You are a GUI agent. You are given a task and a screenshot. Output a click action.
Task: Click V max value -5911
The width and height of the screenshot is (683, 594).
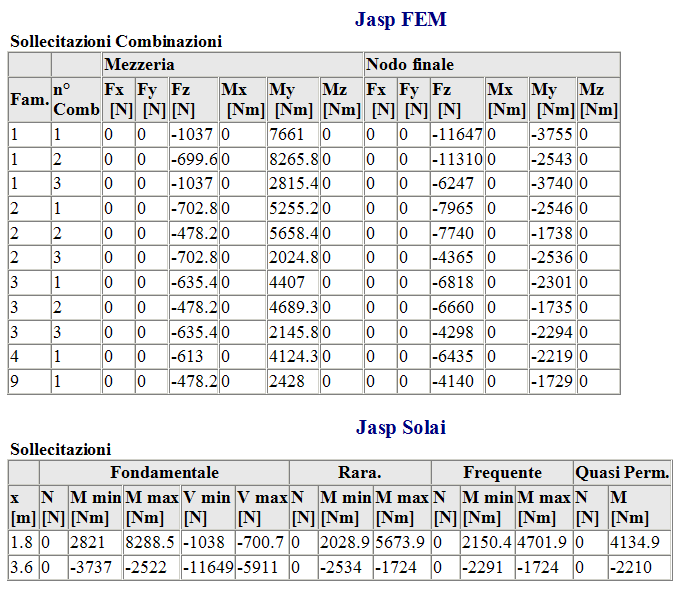pos(257,567)
